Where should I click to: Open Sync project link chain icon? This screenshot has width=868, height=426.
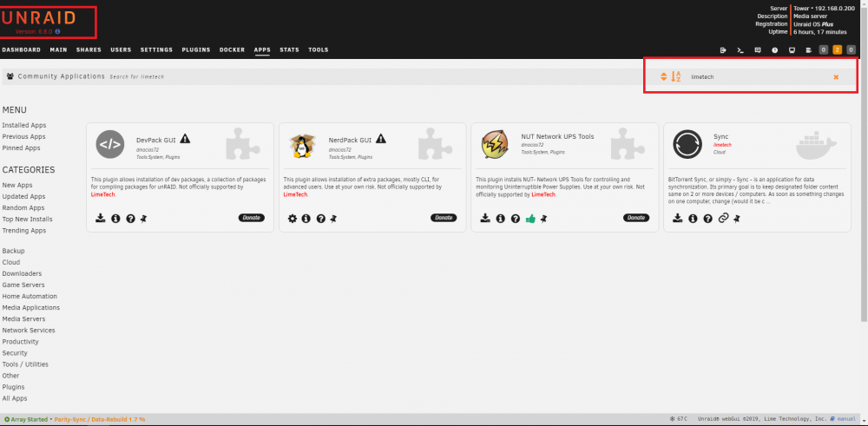(723, 219)
